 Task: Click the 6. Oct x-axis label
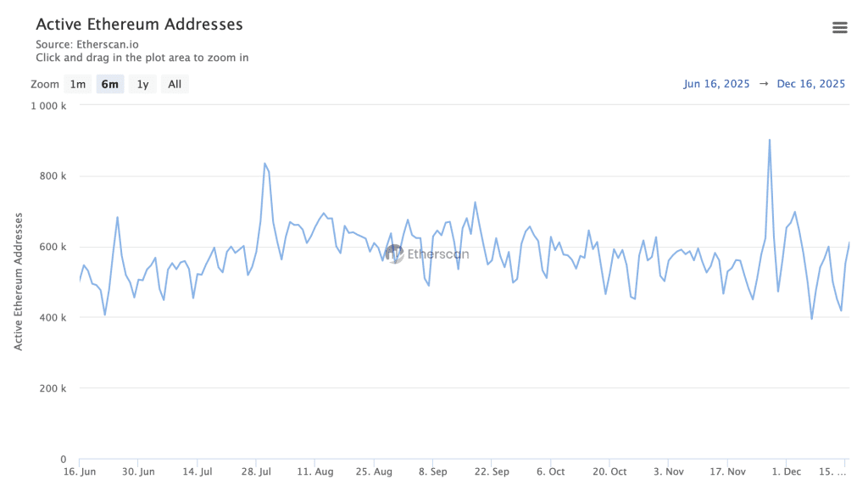click(551, 471)
